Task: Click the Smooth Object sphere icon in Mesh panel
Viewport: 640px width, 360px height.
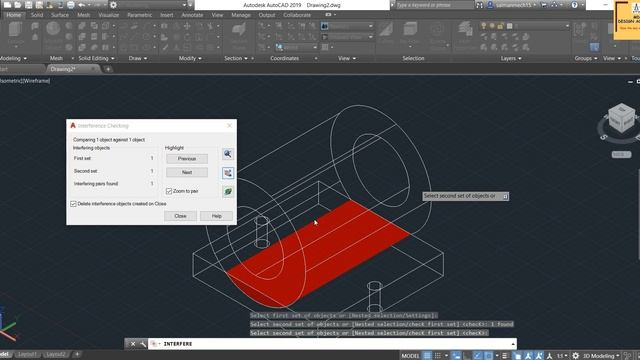Action: (x=53, y=29)
